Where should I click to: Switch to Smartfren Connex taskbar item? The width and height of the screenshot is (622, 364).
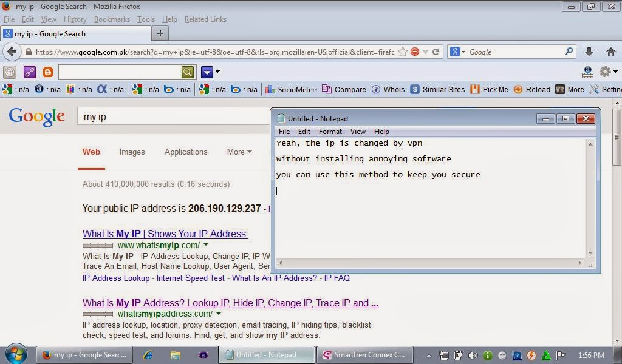click(364, 355)
